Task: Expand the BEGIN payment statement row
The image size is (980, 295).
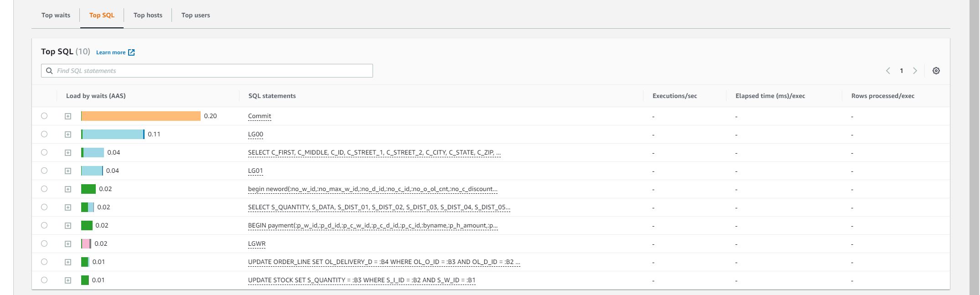Action: [x=68, y=226]
